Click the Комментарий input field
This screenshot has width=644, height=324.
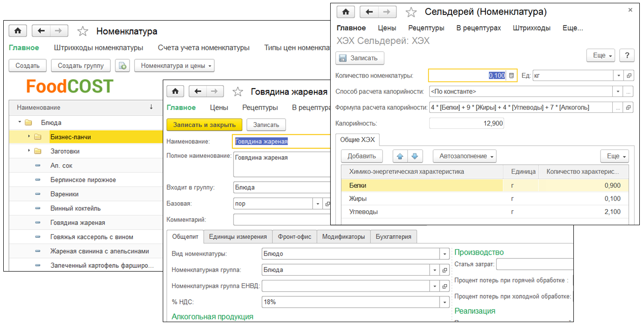pyautogui.click(x=281, y=220)
